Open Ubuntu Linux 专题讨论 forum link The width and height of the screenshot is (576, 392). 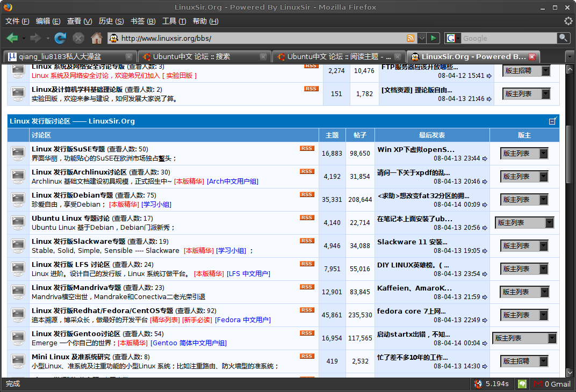(70, 219)
